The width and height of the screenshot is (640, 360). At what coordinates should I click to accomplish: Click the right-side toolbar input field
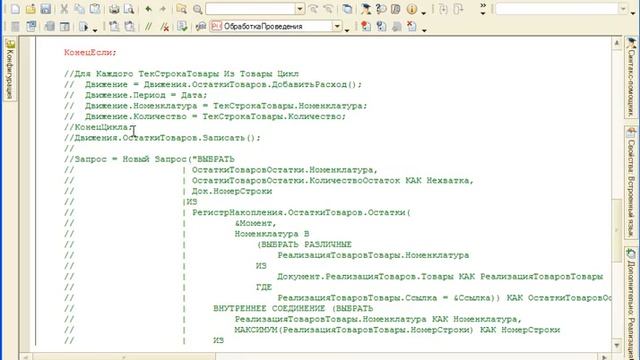click(558, 9)
